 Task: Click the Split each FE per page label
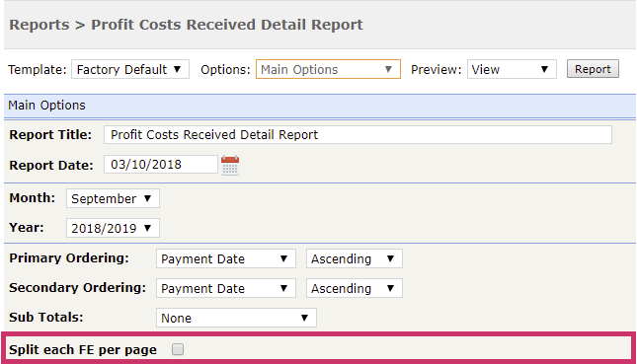[83, 350]
